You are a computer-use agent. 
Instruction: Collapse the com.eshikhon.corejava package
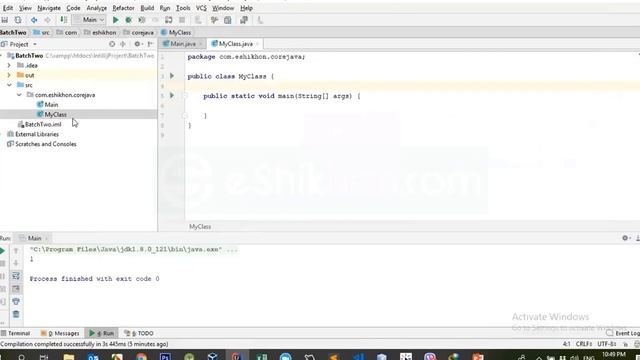[x=19, y=95]
